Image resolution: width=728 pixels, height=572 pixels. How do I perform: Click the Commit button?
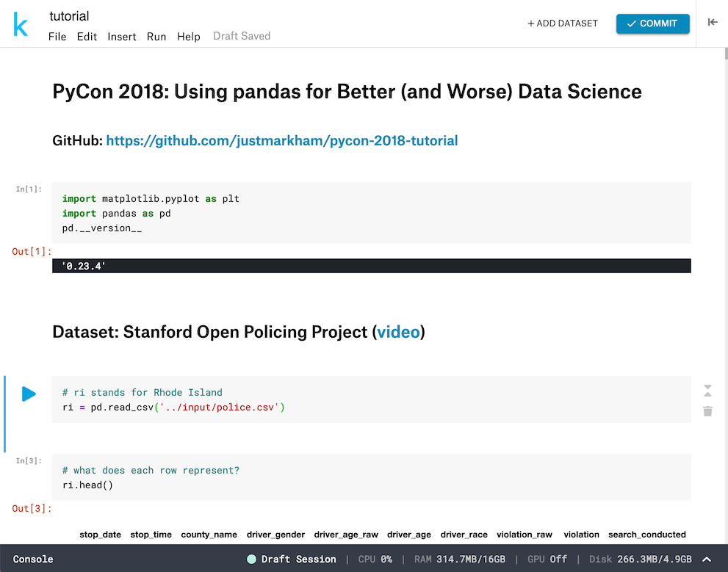[x=652, y=23]
